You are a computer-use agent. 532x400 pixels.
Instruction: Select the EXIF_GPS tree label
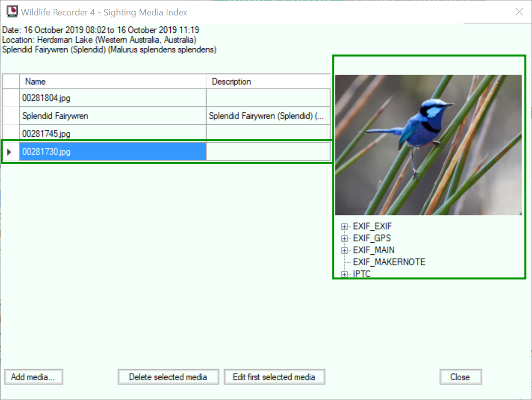click(372, 238)
